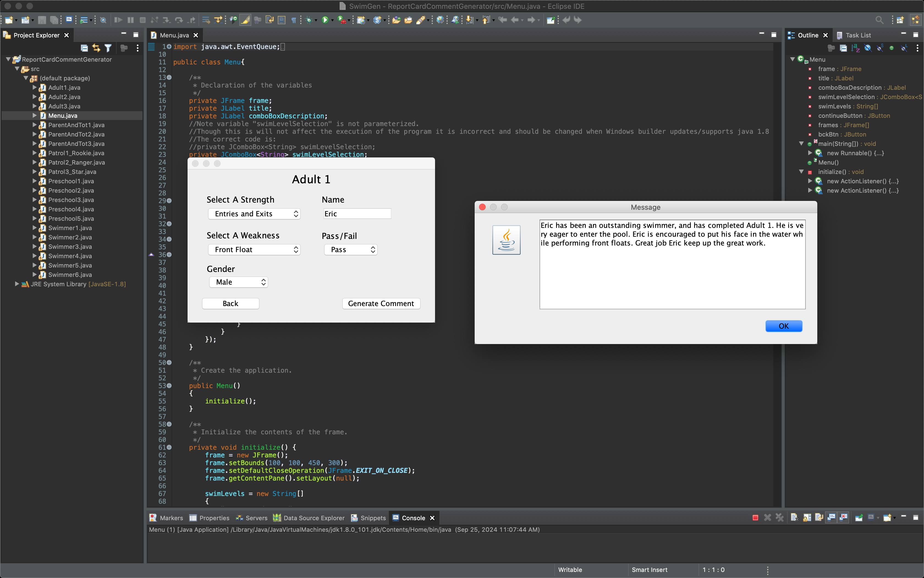Open Project Explorer view menu dots
The image size is (924, 578).
(x=137, y=48)
